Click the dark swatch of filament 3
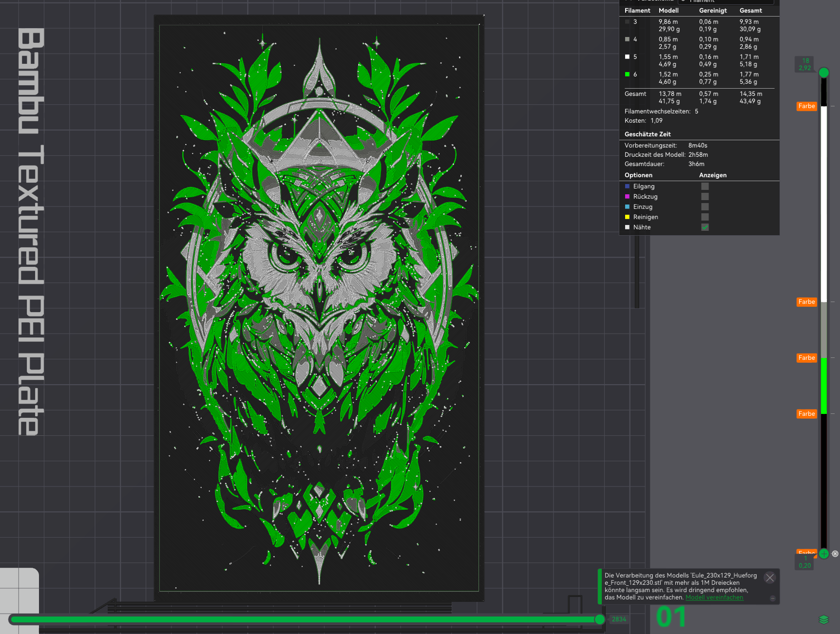Image resolution: width=840 pixels, height=634 pixels. point(627,22)
